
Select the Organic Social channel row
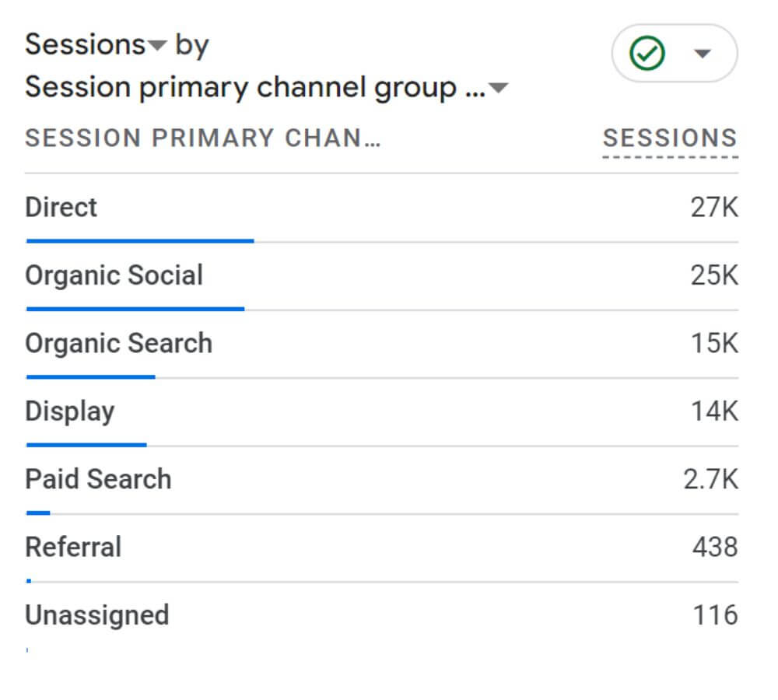(381, 276)
